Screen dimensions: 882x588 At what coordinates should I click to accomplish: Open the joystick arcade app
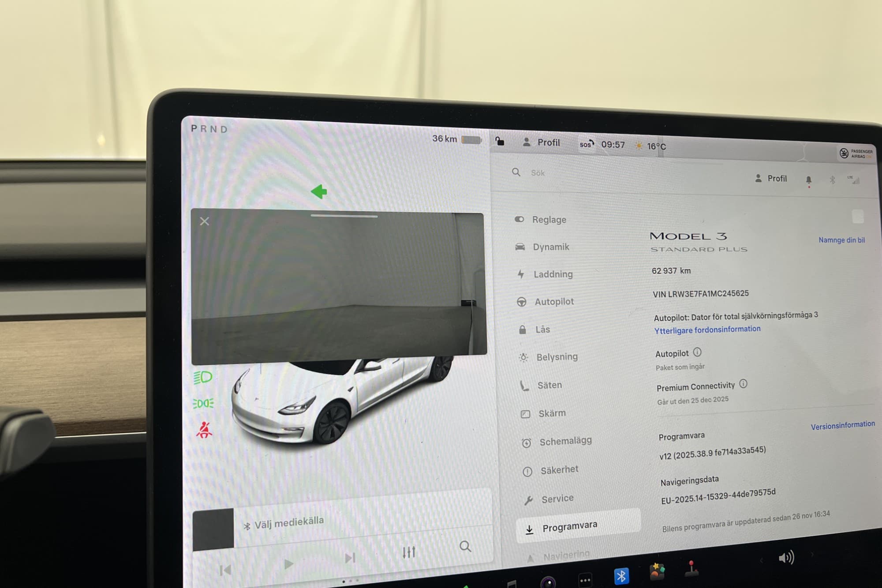[691, 569]
